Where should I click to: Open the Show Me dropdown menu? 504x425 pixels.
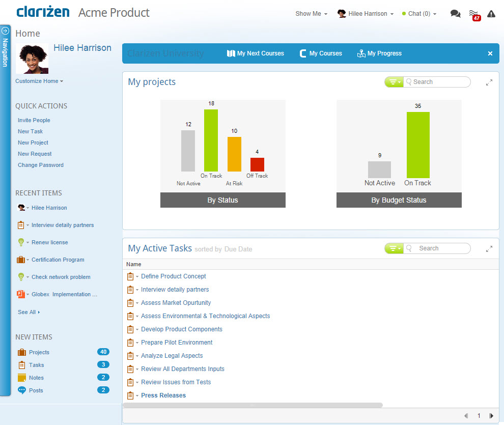coord(311,14)
